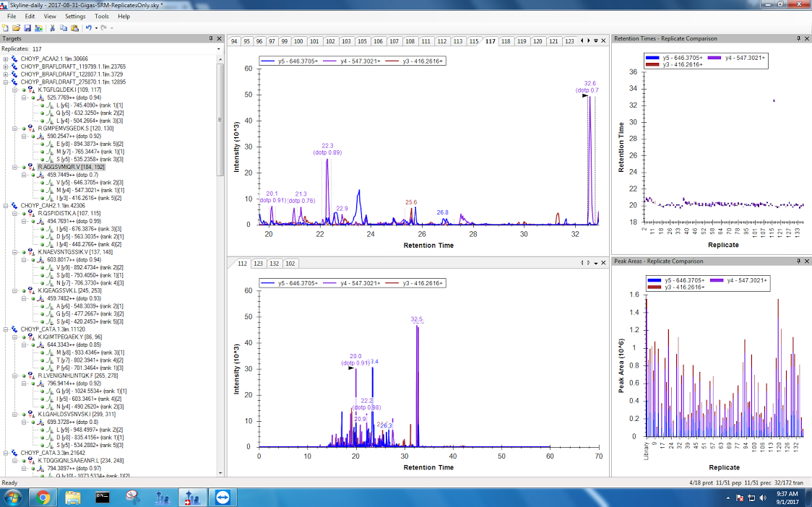Open the Settings menu
The image size is (812, 507).
pyautogui.click(x=74, y=16)
